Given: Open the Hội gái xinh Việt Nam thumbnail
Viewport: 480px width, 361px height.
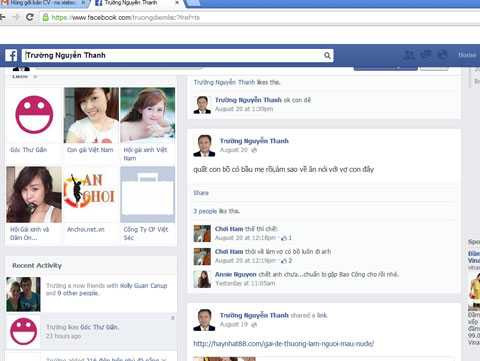Looking at the screenshot, I should 147,115.
